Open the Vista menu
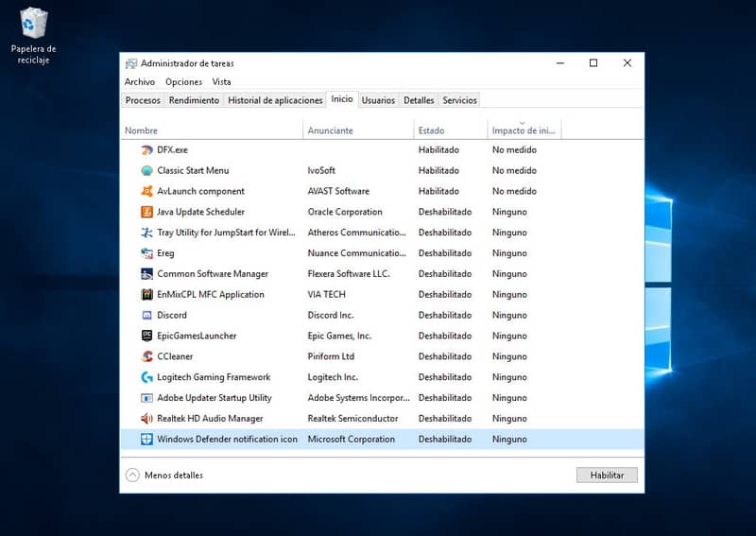 tap(221, 82)
